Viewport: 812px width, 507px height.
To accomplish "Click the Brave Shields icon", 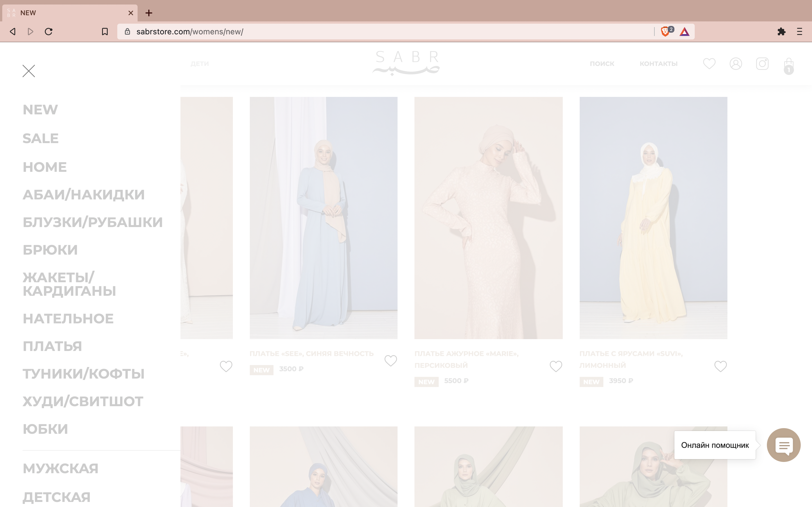I will pos(665,32).
